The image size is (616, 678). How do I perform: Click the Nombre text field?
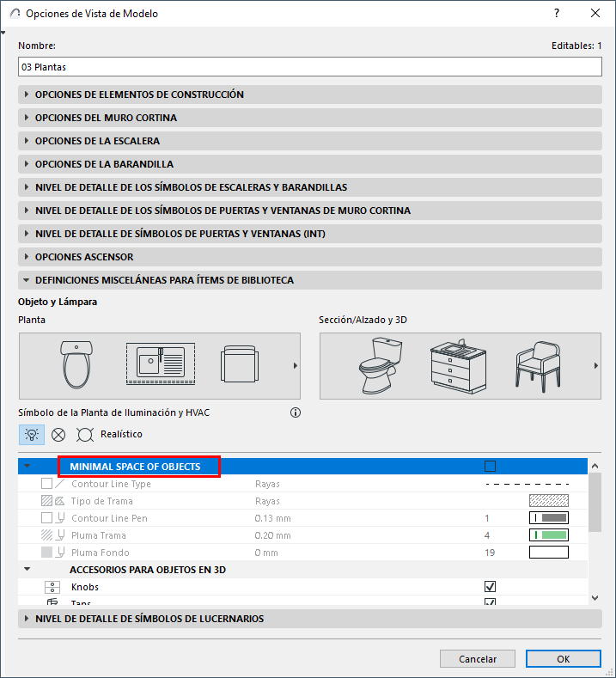(x=310, y=67)
